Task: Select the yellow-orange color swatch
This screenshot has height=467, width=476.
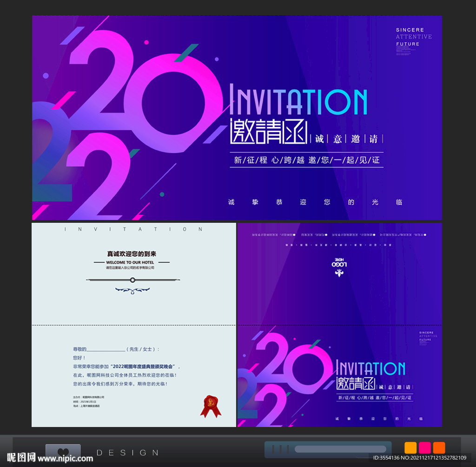Action: pos(410,448)
